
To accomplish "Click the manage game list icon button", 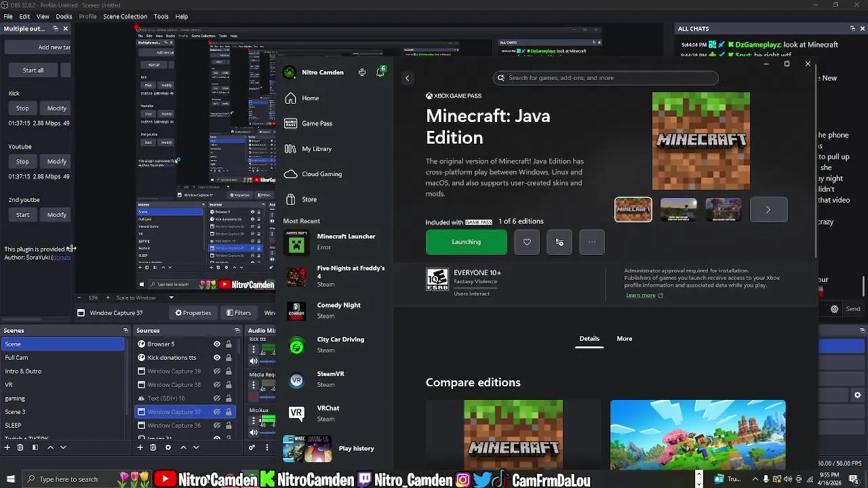I will (x=559, y=242).
